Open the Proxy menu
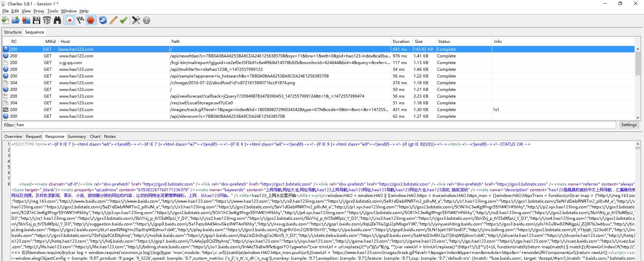 coord(39,11)
